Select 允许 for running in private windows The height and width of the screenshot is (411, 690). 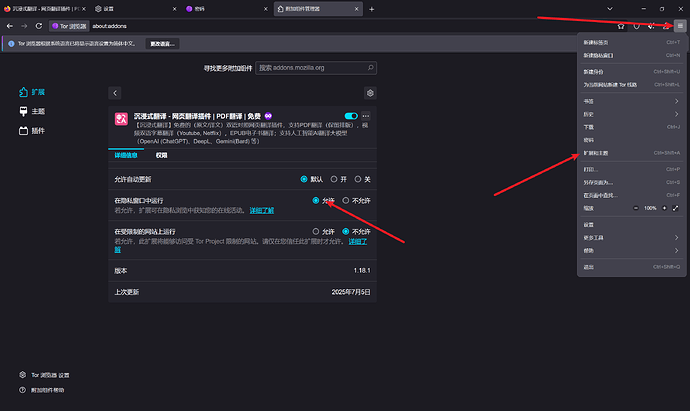click(316, 200)
